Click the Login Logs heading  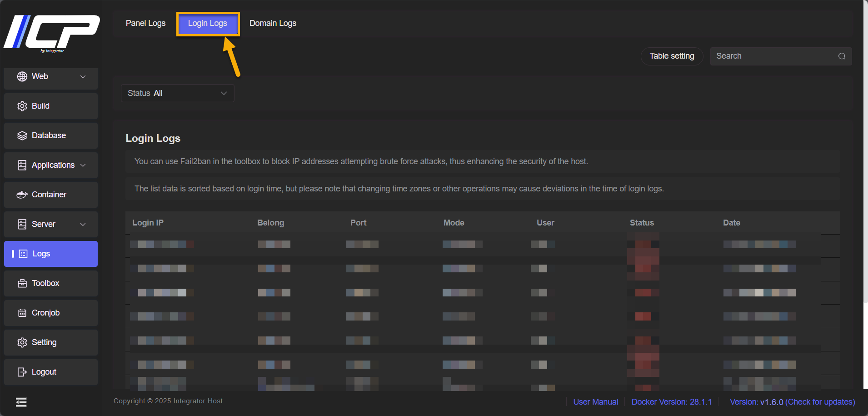click(x=153, y=138)
